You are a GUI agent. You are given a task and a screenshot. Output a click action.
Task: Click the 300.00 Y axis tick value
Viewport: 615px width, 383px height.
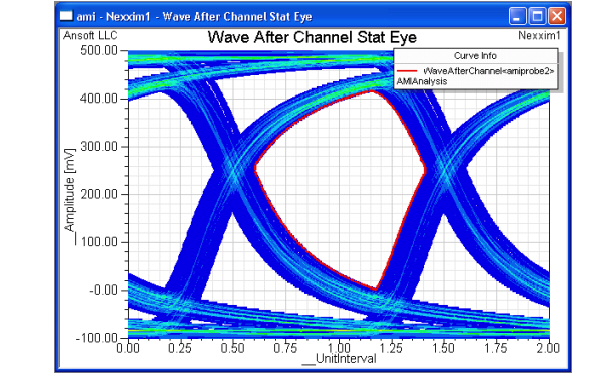(x=99, y=147)
